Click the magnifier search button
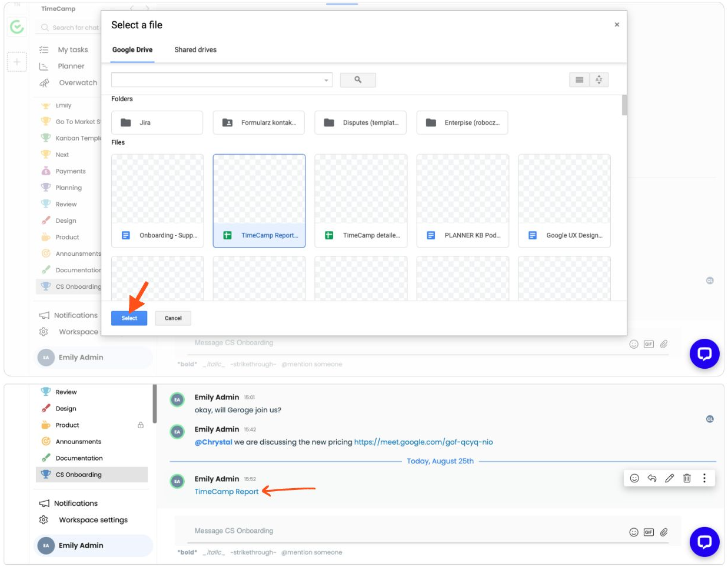728x567 pixels. click(x=358, y=80)
